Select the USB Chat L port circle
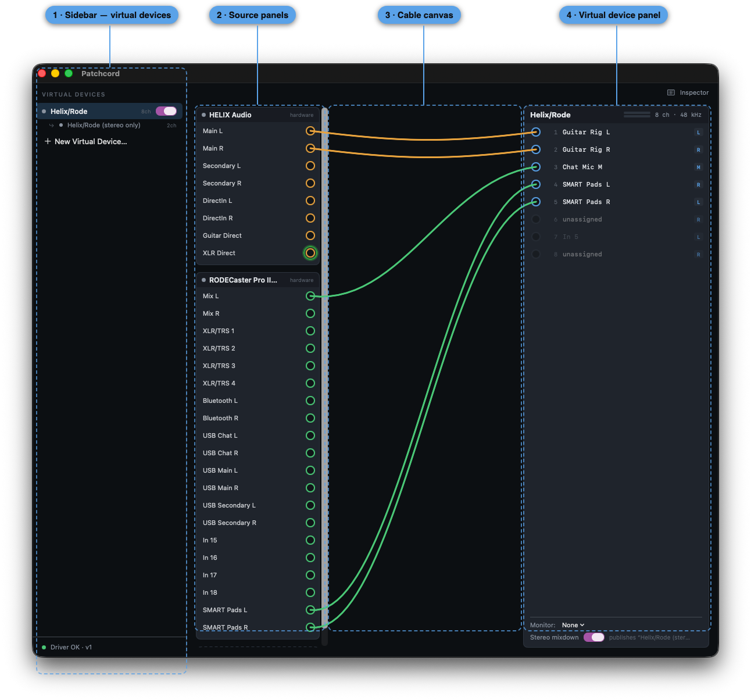The width and height of the screenshot is (751, 700). tap(310, 435)
